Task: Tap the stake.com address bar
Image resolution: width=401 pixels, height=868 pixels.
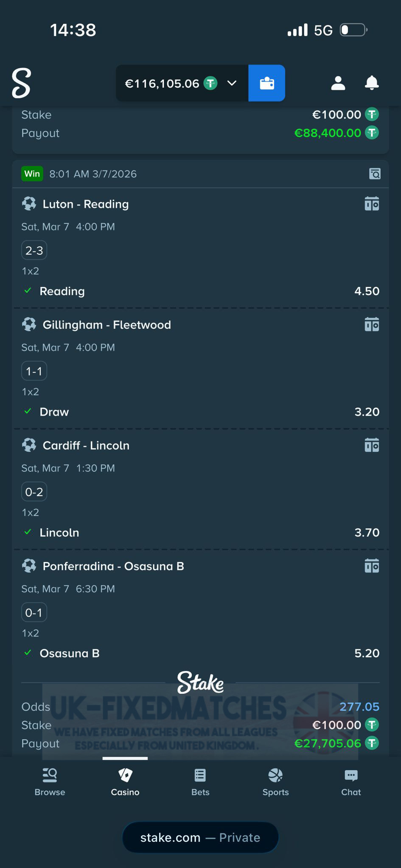Action: point(200,837)
